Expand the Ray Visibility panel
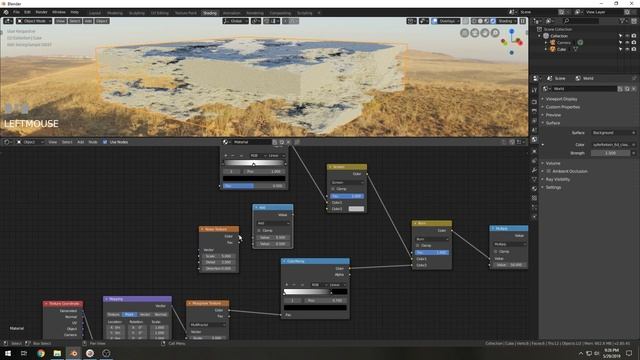The image size is (640, 360). click(x=557, y=179)
